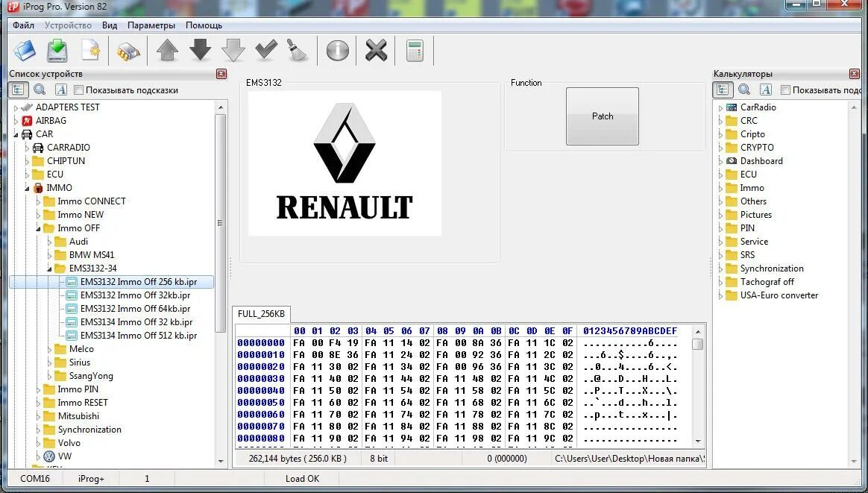Collapse the CAR tree node
Screen dimensions: 868x493
16,134
